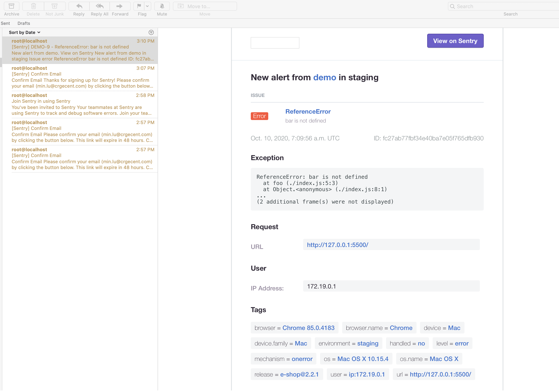
Task: Open the flag color dropdown arrow
Action: point(148,6)
